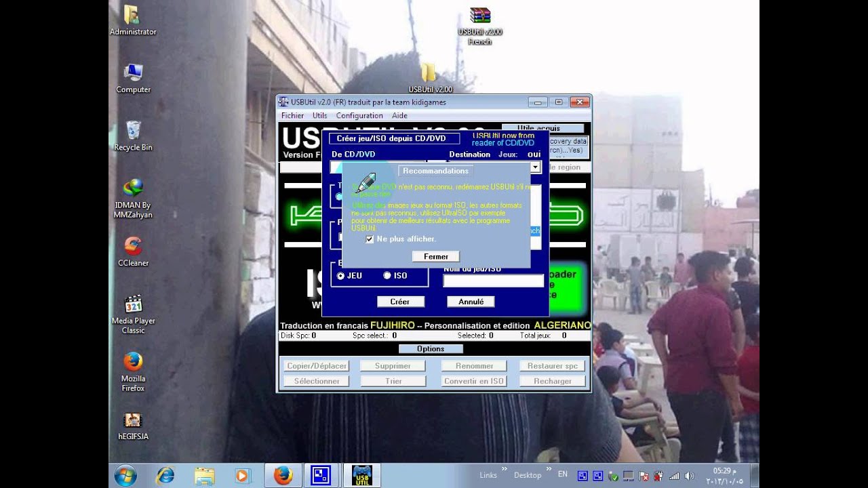This screenshot has height=488, width=868.
Task: Click the Options header label
Action: coord(431,349)
